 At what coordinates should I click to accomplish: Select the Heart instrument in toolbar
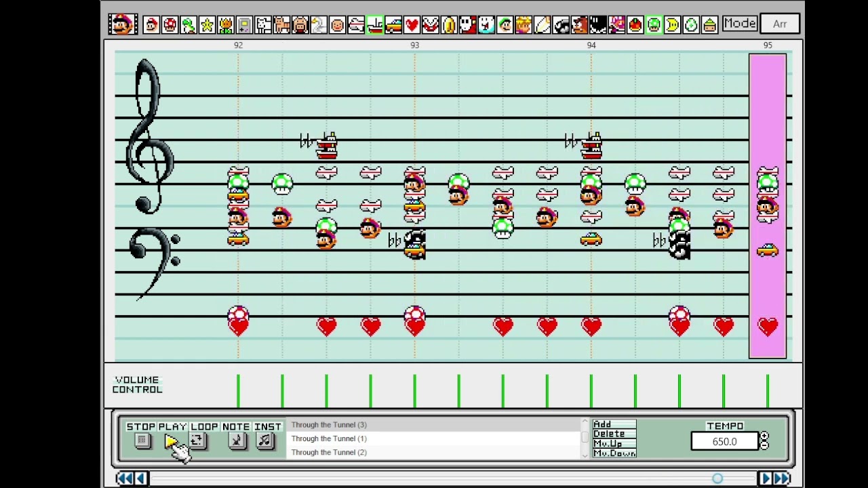[412, 25]
